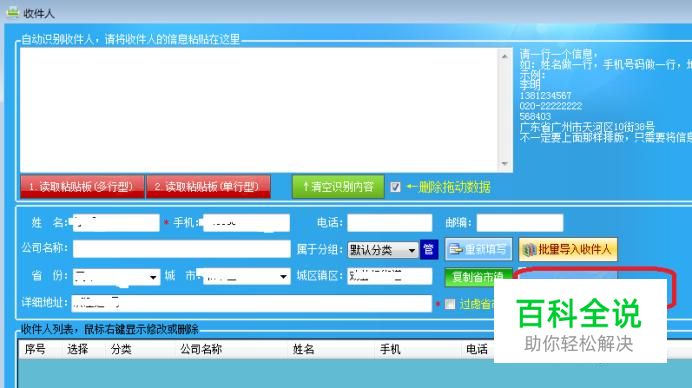The width and height of the screenshot is (692, 388).
Task: Click the blue 管 group manage button
Action: pos(429,250)
